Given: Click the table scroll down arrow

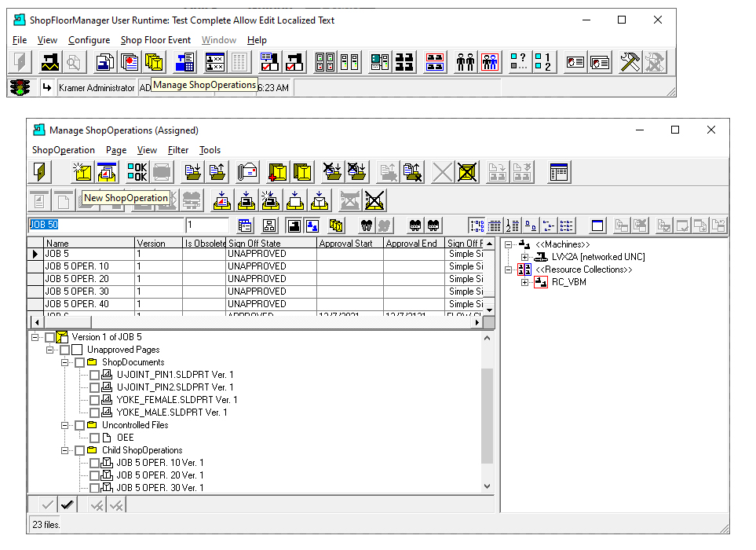Looking at the screenshot, I should pyautogui.click(x=489, y=310).
